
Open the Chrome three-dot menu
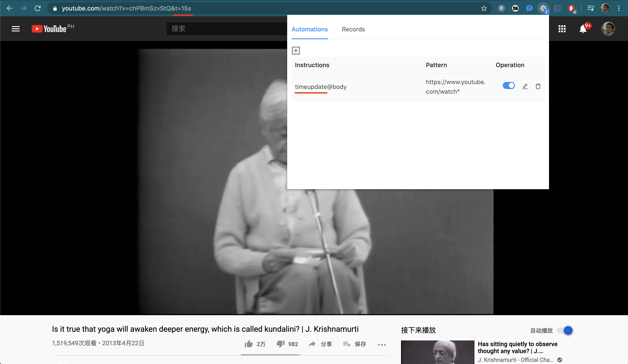[619, 9]
